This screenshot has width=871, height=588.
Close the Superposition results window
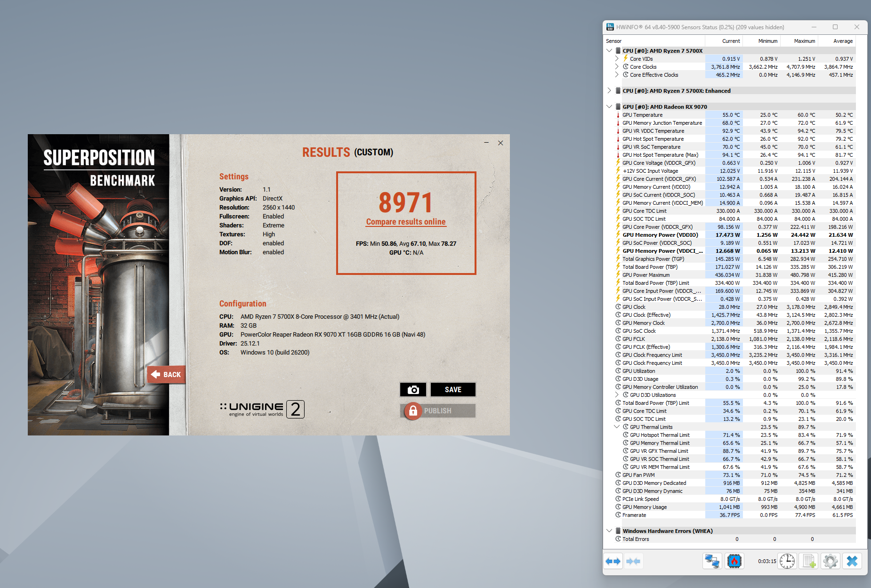tap(500, 143)
